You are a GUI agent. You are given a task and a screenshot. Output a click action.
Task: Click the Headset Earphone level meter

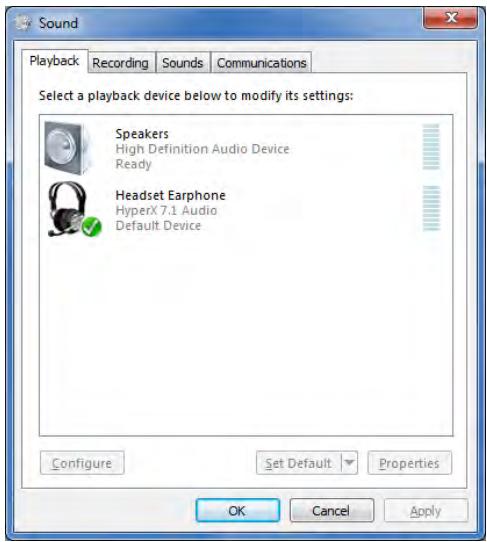coord(431,208)
